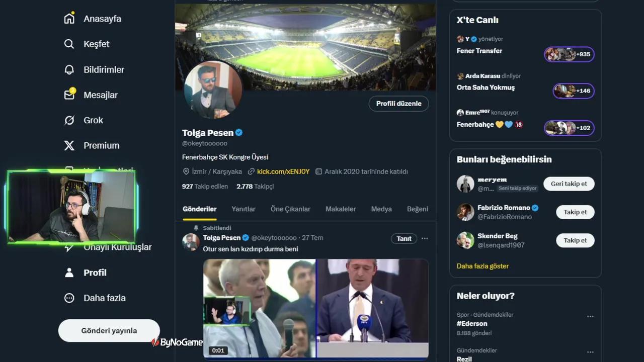
Task: Open options menu for #Ederson trend
Action: [x=590, y=316]
